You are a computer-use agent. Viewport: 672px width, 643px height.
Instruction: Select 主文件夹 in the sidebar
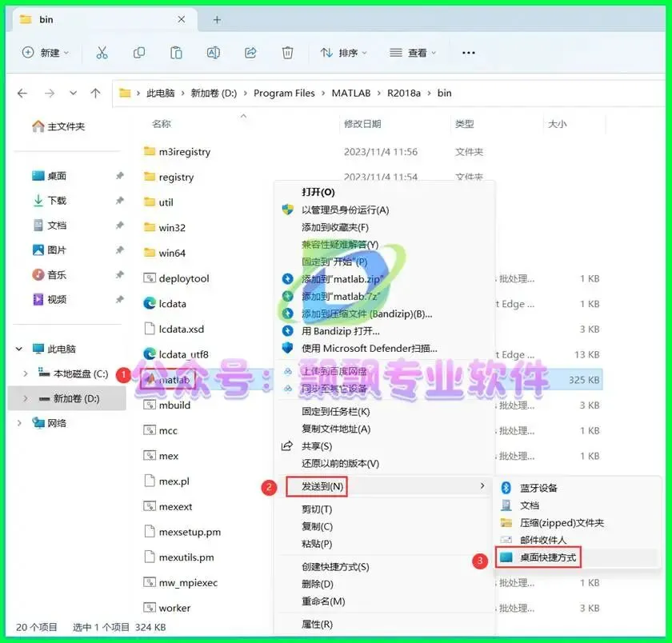point(58,126)
